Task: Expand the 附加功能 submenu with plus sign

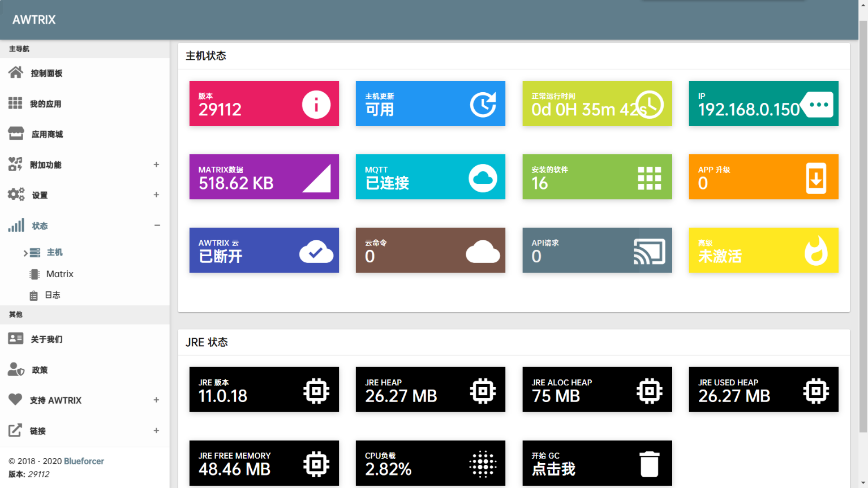Action: pyautogui.click(x=156, y=165)
